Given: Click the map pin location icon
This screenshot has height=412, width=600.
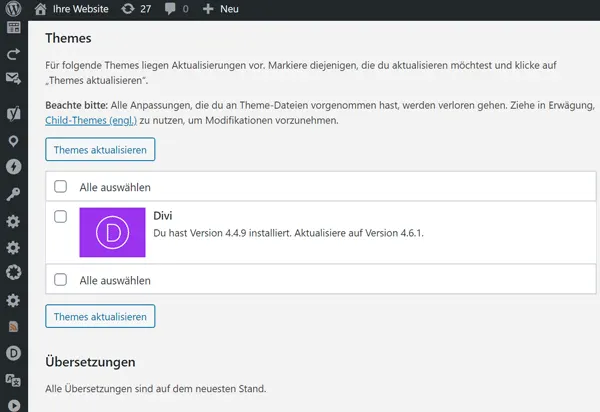Looking at the screenshot, I should point(13,141).
